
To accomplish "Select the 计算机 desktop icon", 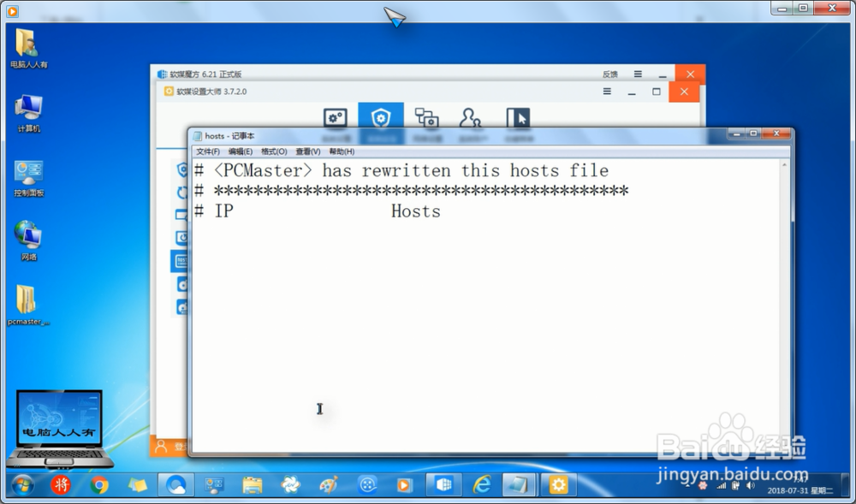I will pyautogui.click(x=28, y=113).
